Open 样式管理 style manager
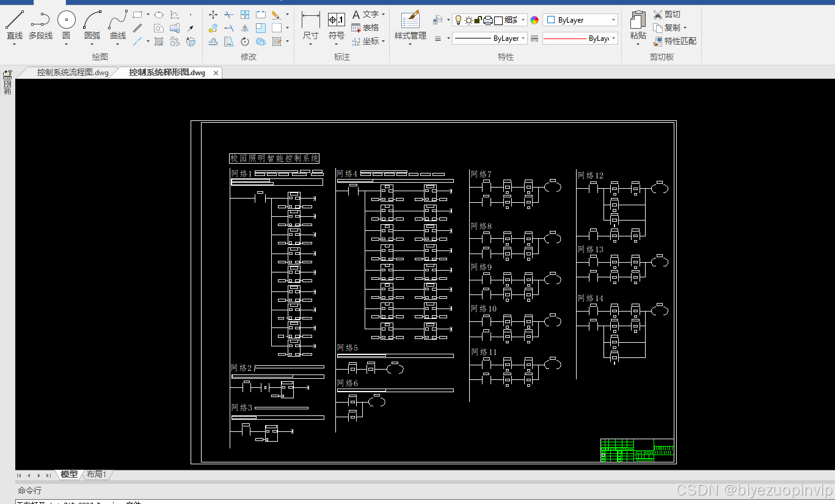This screenshot has width=835, height=504. (410, 26)
